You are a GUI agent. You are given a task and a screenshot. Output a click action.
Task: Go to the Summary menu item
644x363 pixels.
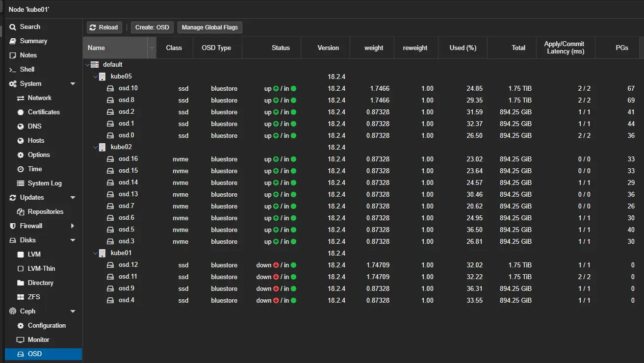coord(33,41)
